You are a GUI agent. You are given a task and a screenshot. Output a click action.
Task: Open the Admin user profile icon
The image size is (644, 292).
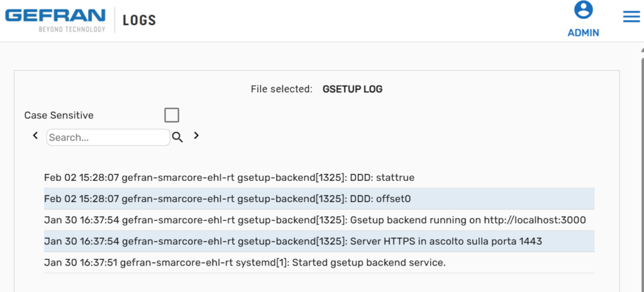click(x=583, y=10)
